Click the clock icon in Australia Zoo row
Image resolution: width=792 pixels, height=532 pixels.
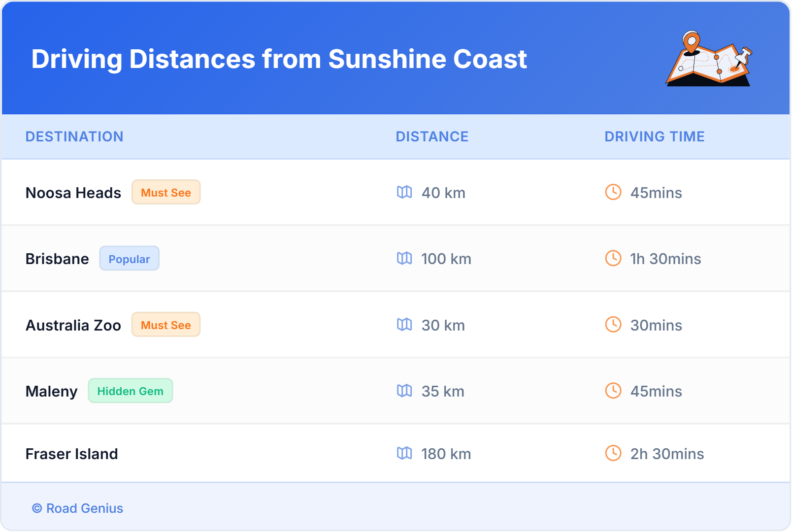tap(613, 325)
